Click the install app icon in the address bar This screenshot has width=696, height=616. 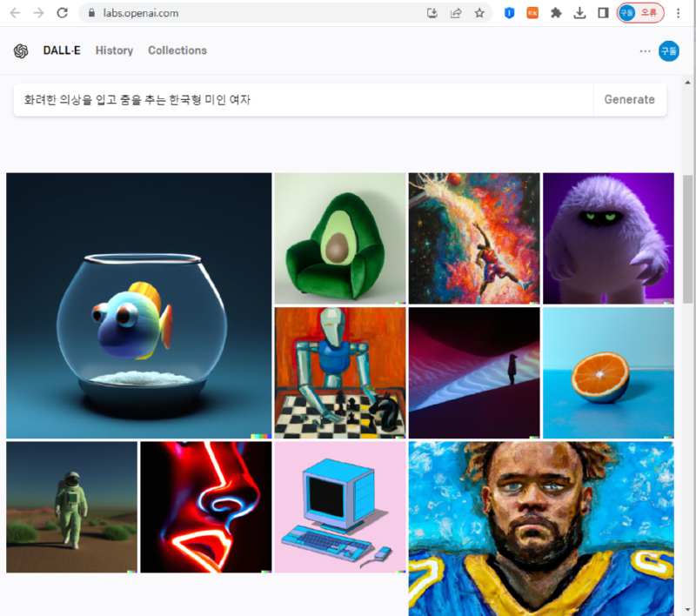[x=432, y=13]
